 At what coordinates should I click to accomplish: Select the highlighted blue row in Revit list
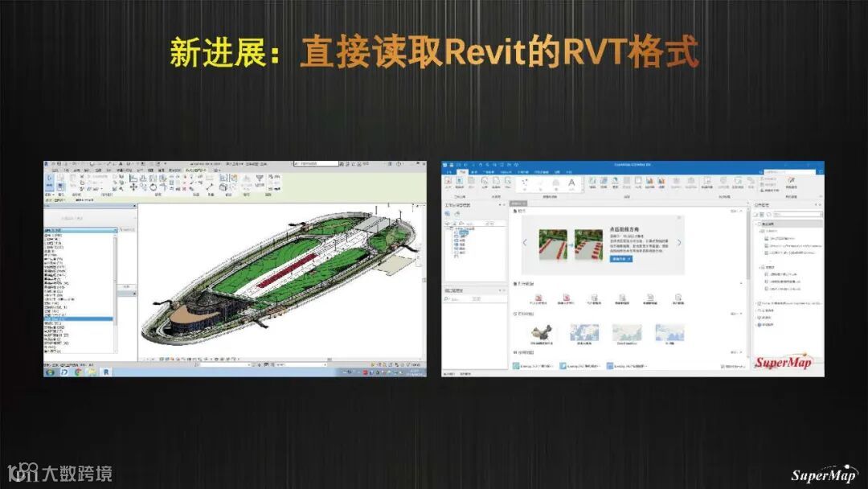pos(78,319)
